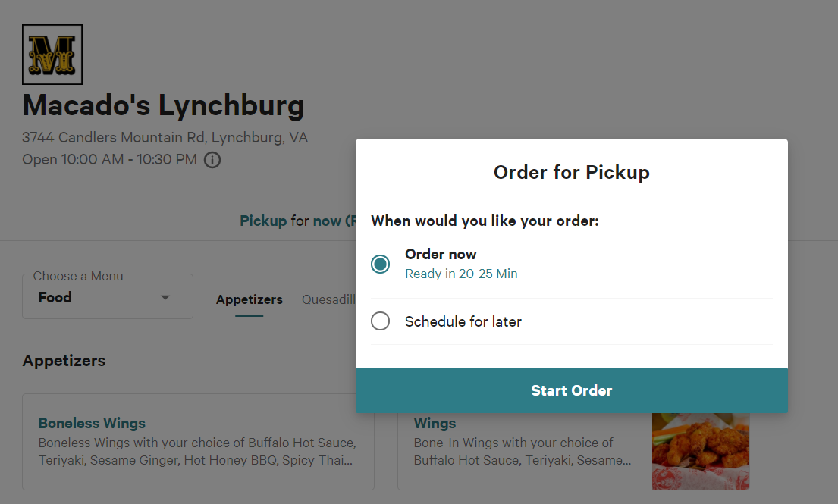The image size is (838, 504).
Task: Click the Schedule for later label
Action: [x=463, y=321]
